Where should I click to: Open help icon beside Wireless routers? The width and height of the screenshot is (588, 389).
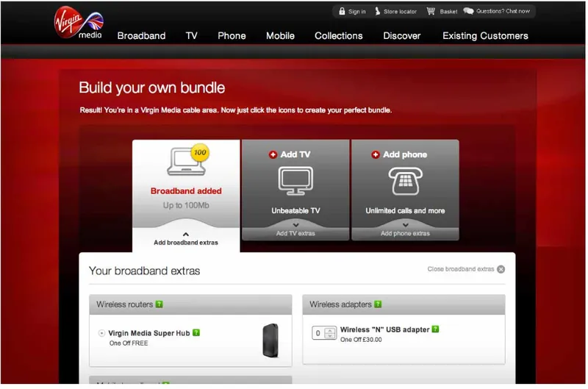[159, 304]
